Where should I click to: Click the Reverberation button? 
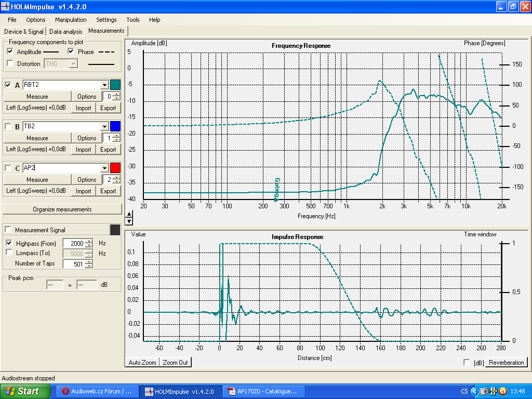pyautogui.click(x=506, y=362)
